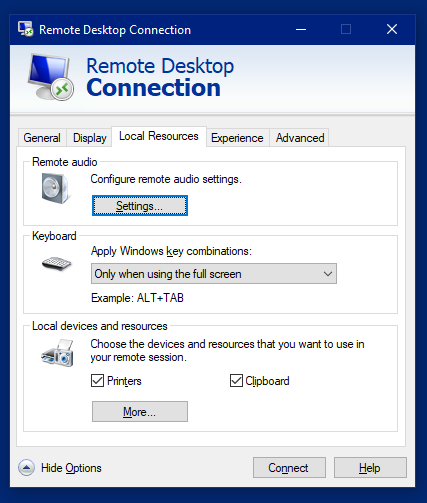Open the Advanced tab
This screenshot has width=427, height=503.
[x=300, y=138]
